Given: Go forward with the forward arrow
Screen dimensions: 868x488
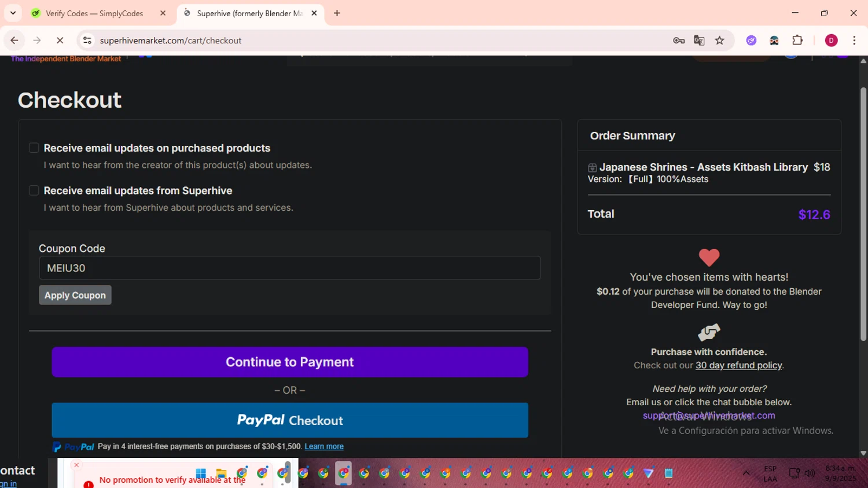Looking at the screenshot, I should [x=37, y=41].
